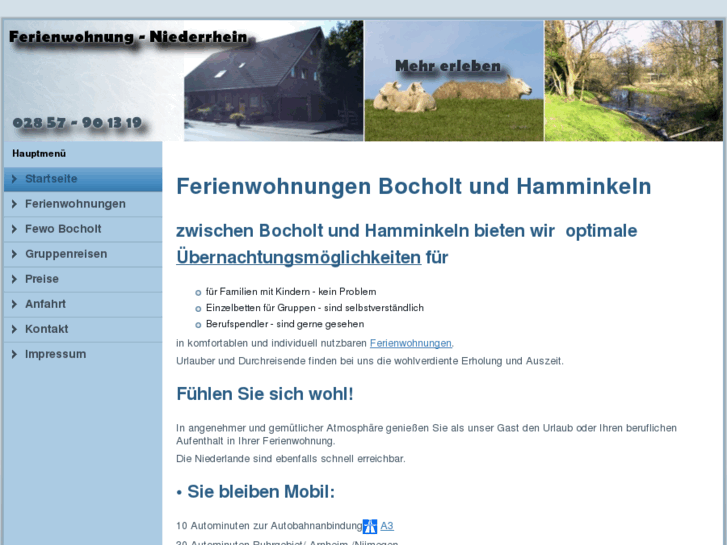
Task: Open the Preise page
Action: pos(83,279)
